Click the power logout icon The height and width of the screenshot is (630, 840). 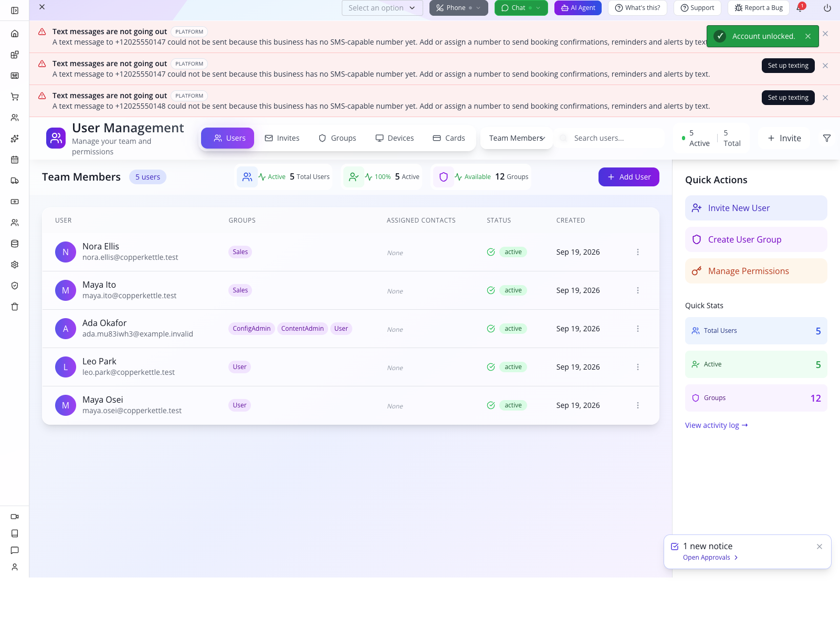pyautogui.click(x=827, y=8)
